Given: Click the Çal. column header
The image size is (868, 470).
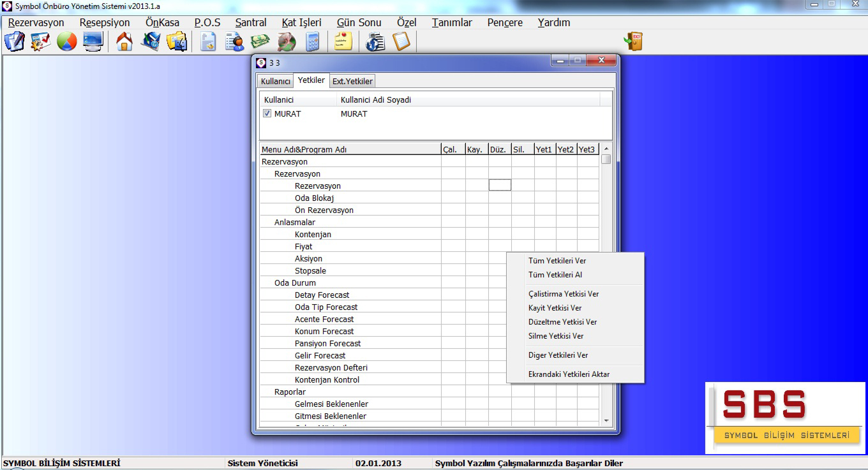Looking at the screenshot, I should [453, 150].
